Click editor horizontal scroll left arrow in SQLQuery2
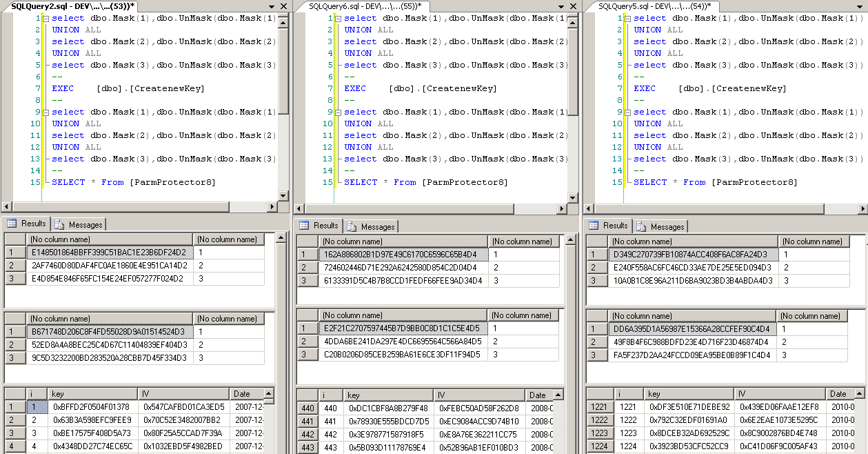868x454 pixels. (8, 206)
